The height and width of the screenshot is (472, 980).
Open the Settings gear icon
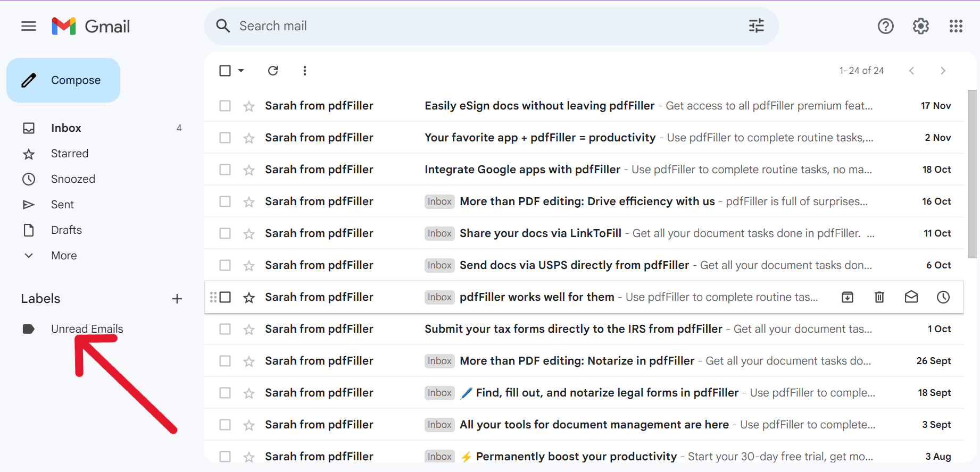(920, 26)
